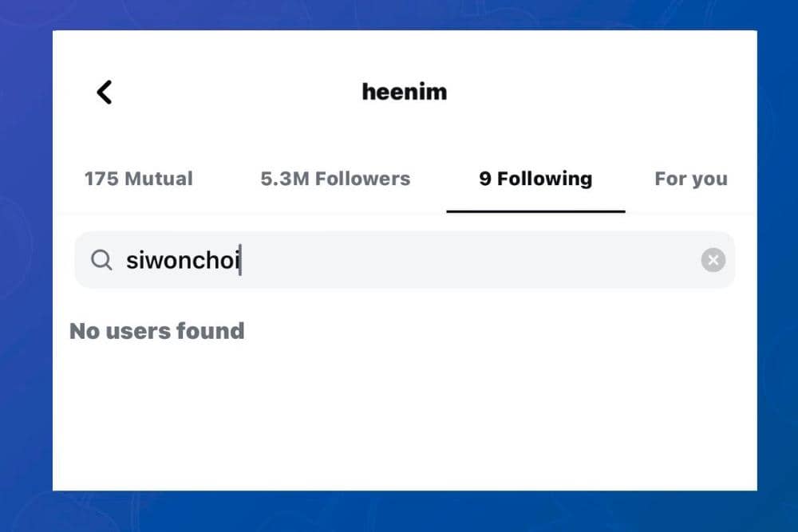This screenshot has height=532, width=798.
Task: Go back using the left arrow
Action: pos(105,92)
